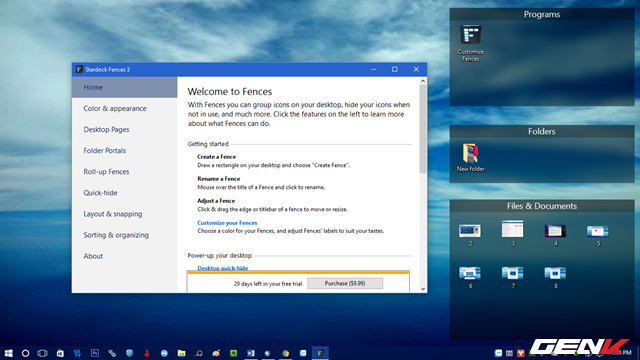Select file thumbnail labeled 2
This screenshot has width=640, height=360.
coord(470,235)
